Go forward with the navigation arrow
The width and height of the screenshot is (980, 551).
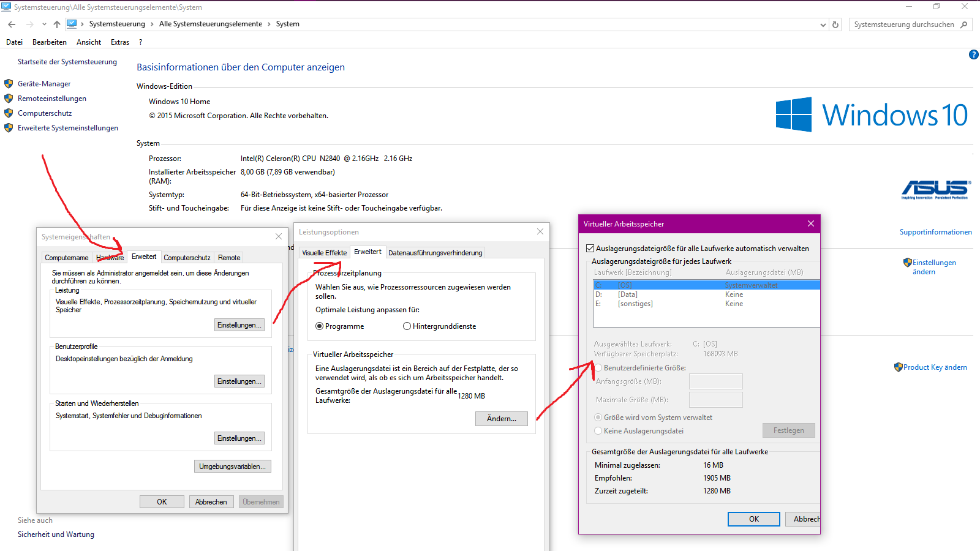tap(29, 24)
